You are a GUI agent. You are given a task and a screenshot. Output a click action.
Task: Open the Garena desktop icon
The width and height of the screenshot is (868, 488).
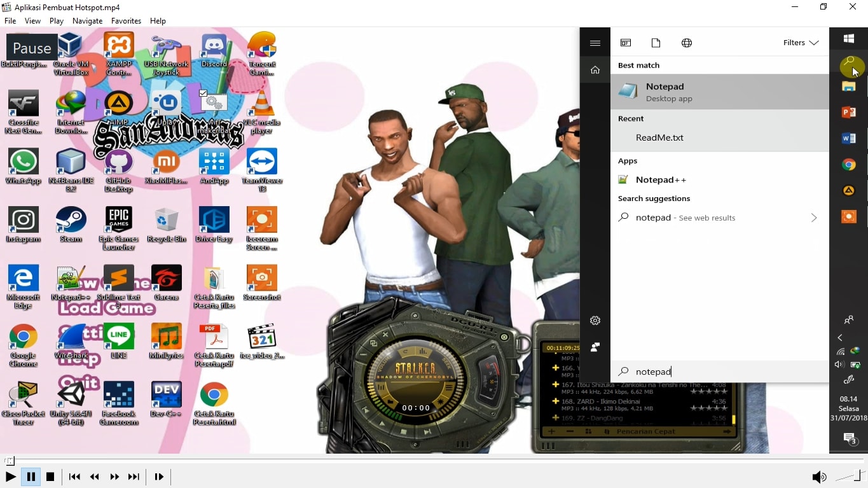166,282
